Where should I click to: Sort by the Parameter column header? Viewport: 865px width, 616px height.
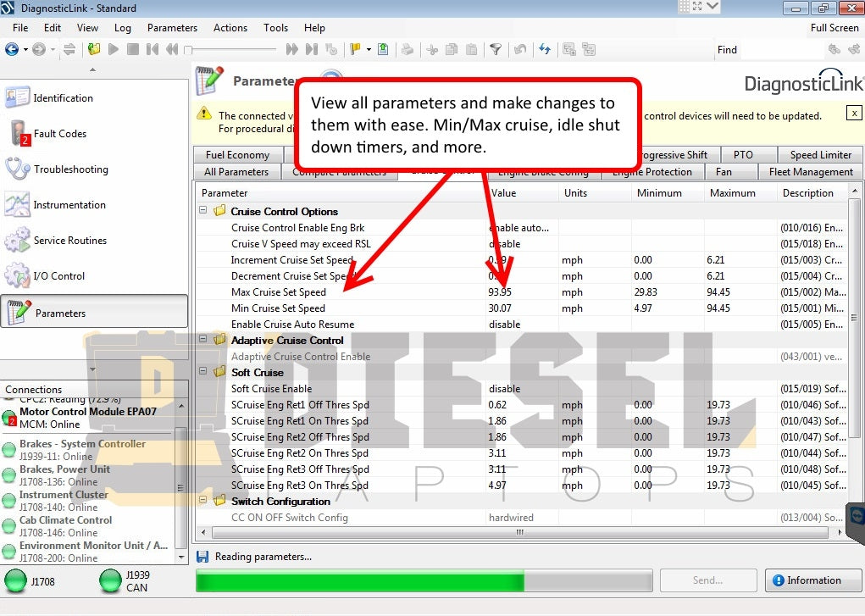(341, 193)
